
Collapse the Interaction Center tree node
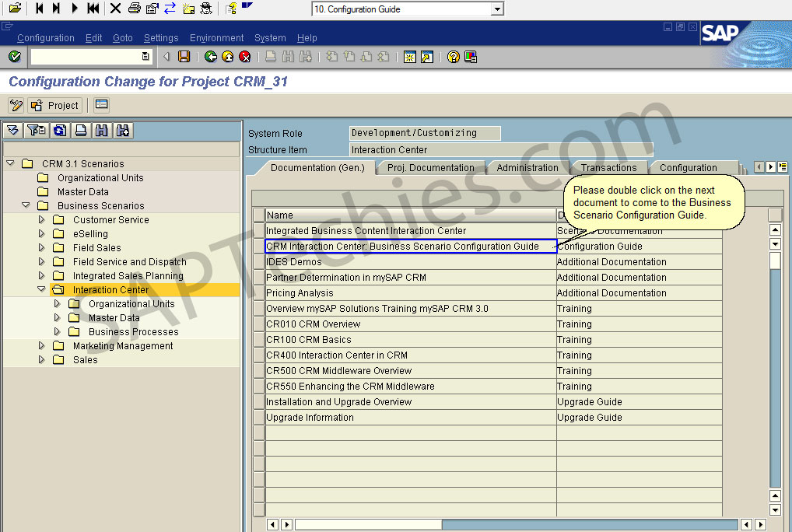[x=42, y=289]
